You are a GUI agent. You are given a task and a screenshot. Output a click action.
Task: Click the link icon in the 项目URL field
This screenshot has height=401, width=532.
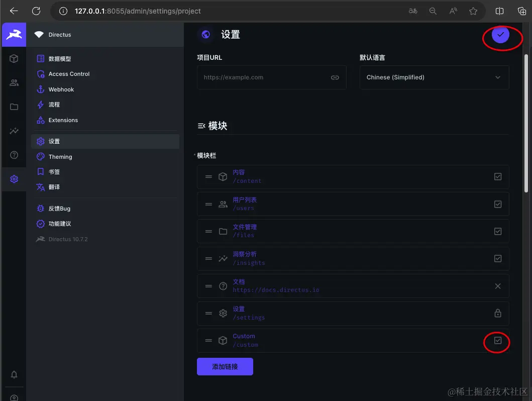click(335, 77)
